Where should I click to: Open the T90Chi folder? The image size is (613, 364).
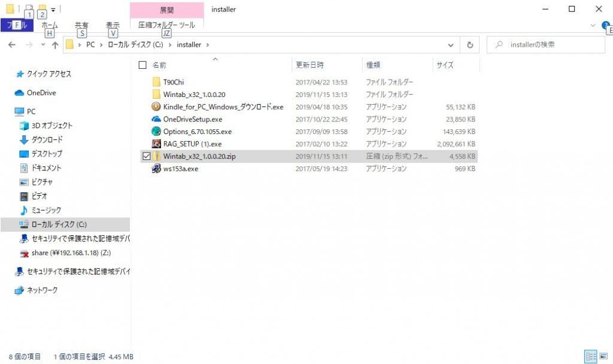(174, 81)
